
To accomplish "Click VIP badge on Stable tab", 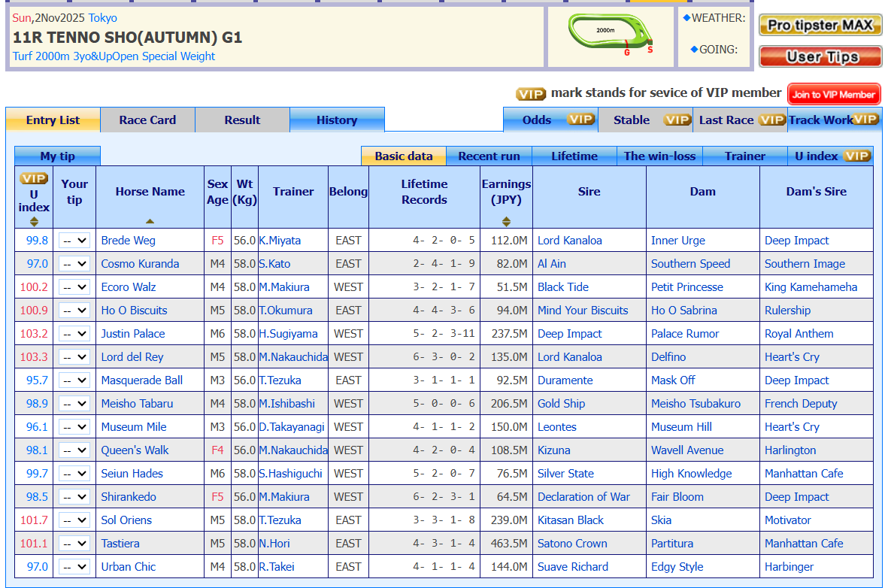I will point(678,120).
